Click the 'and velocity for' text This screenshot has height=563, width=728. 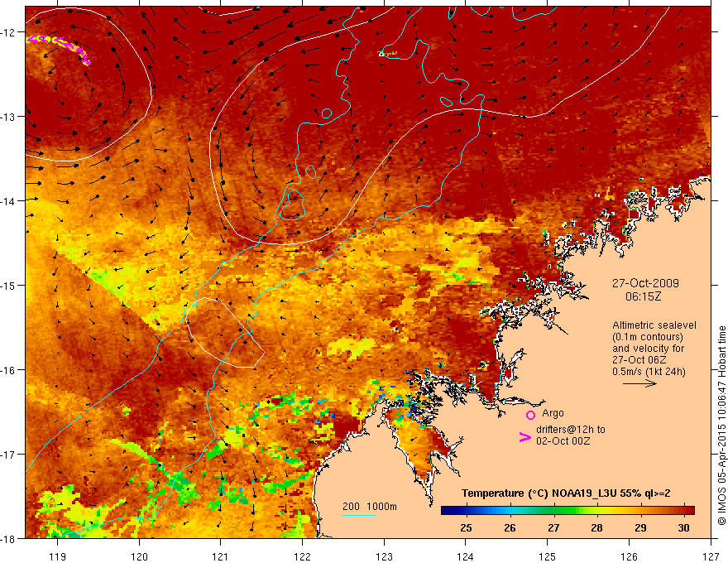click(648, 349)
